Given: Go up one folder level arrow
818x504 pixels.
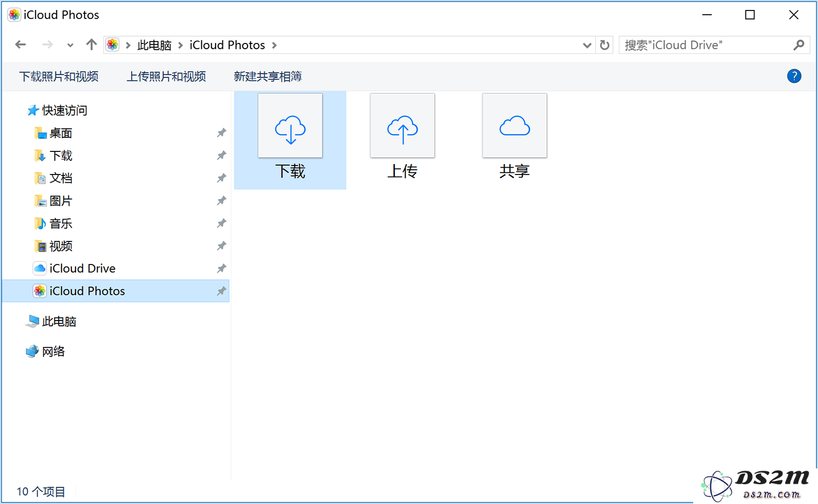Looking at the screenshot, I should pos(91,45).
